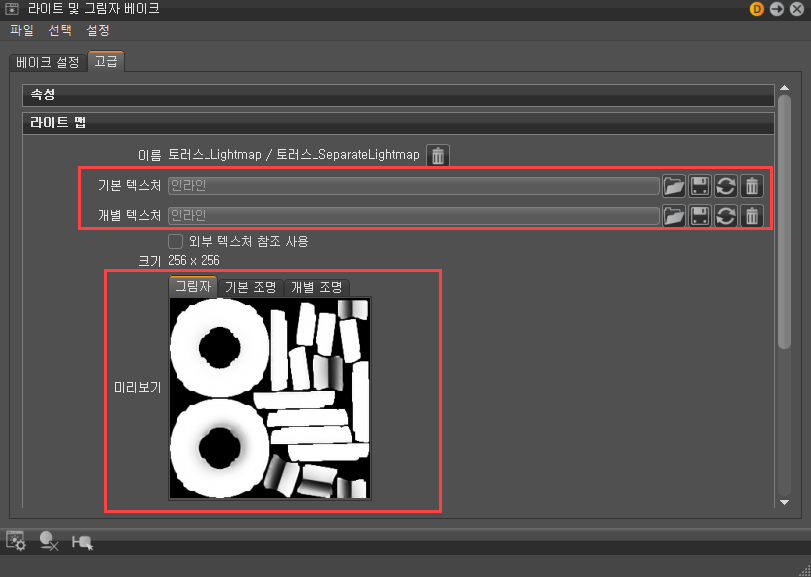811x577 pixels.
Task: Open a file for the 개별 텍스처 field
Action: point(674,215)
